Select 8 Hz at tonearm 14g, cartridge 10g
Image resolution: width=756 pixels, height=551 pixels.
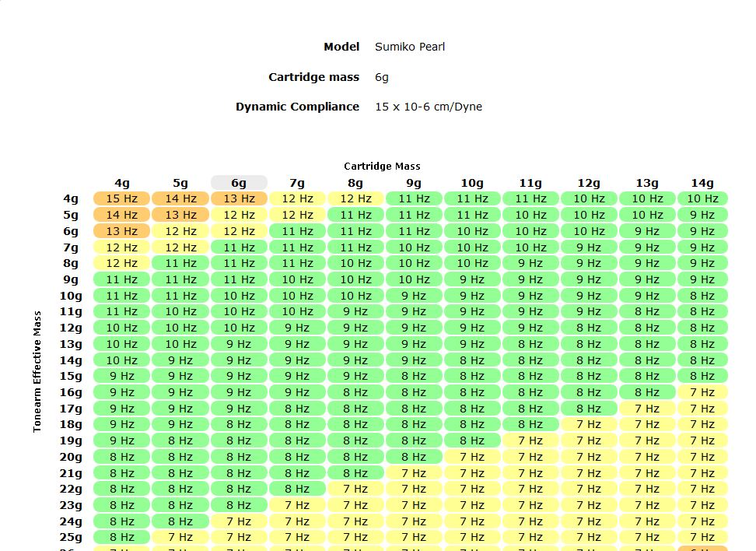[472, 360]
